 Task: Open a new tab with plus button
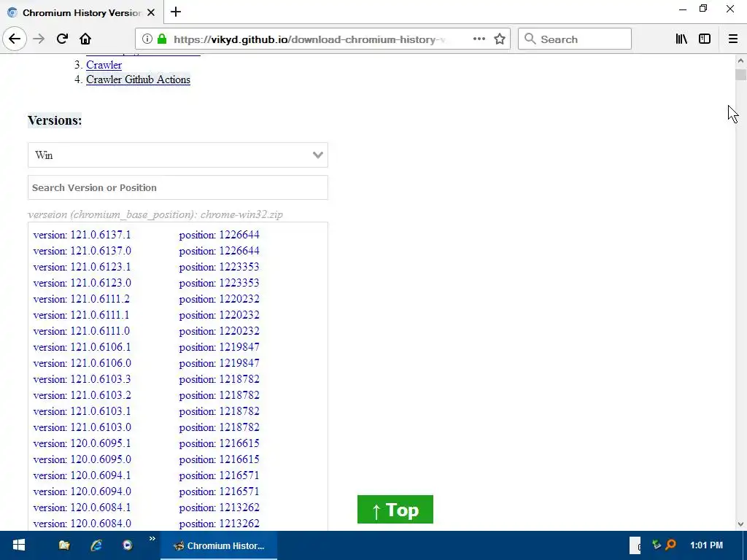coord(176,12)
